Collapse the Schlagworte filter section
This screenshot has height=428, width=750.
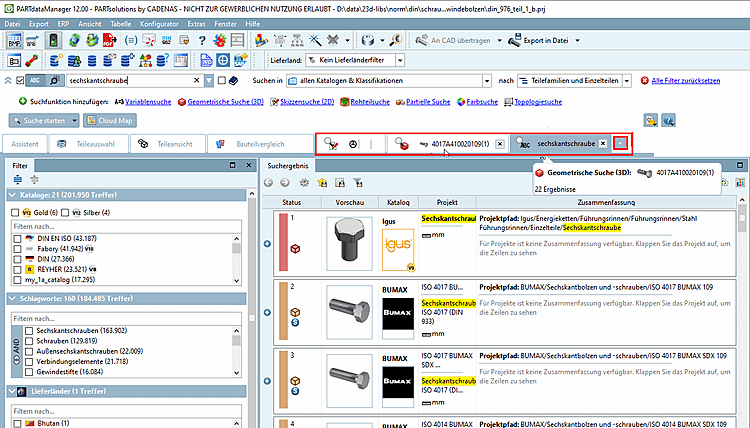click(x=12, y=298)
